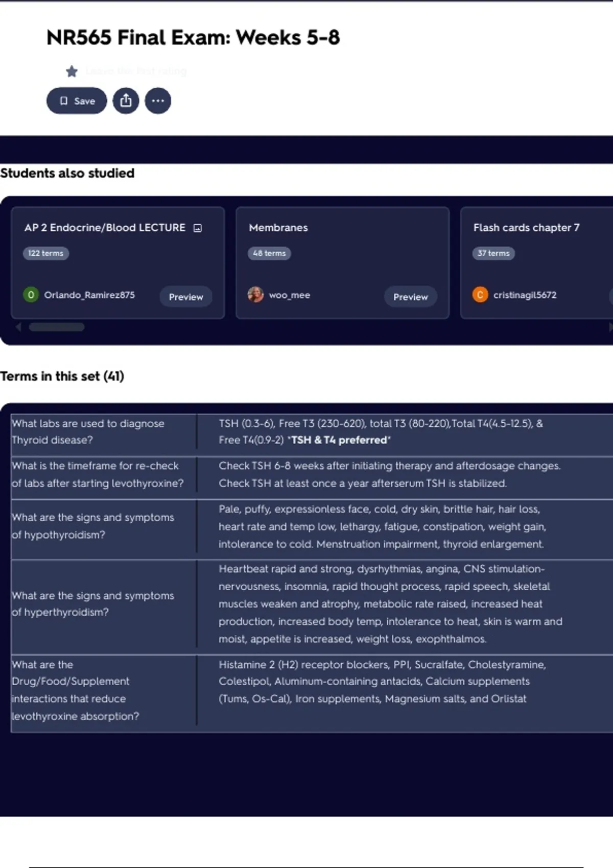This screenshot has width=613, height=868.
Task: Select the levothyroxine absorption interactions question
Action: (x=75, y=690)
